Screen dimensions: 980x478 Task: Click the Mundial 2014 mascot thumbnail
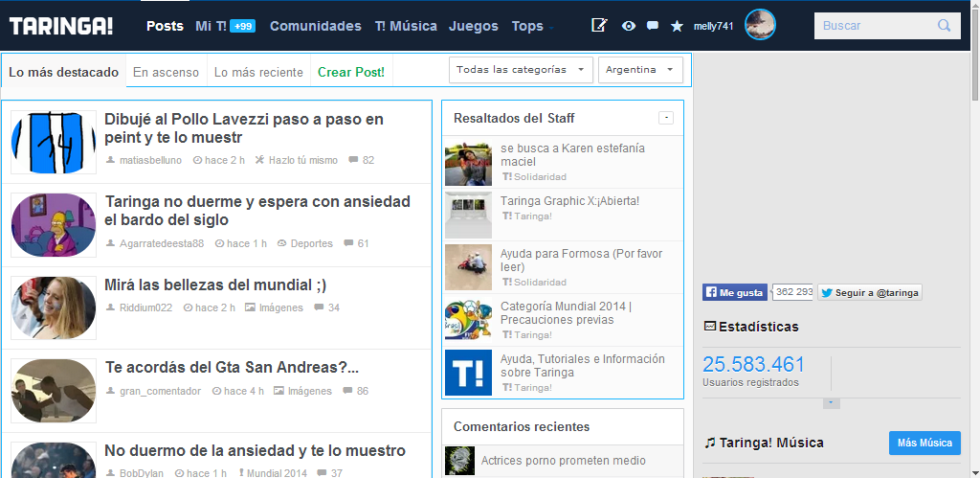click(x=468, y=320)
